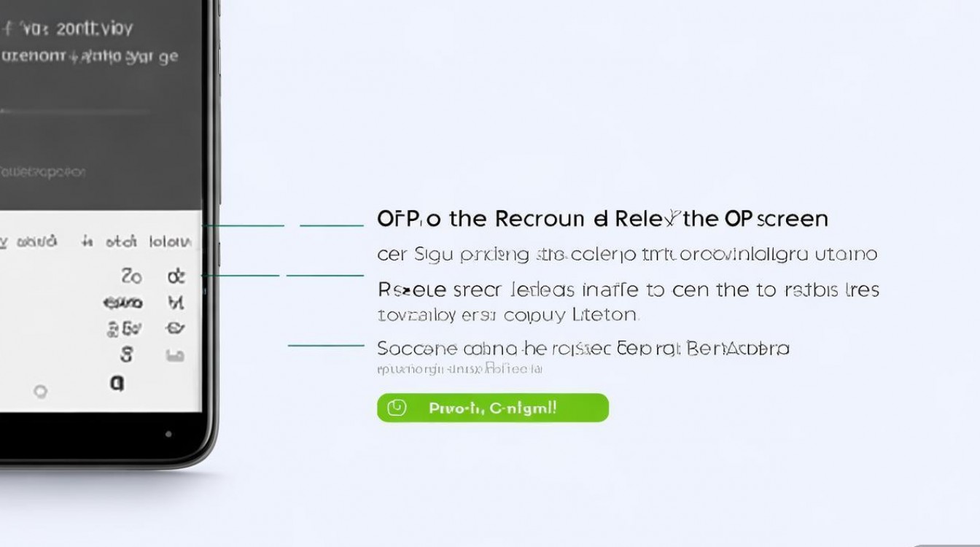
Task: Click the round icon inside the green button
Action: pyautogui.click(x=397, y=408)
